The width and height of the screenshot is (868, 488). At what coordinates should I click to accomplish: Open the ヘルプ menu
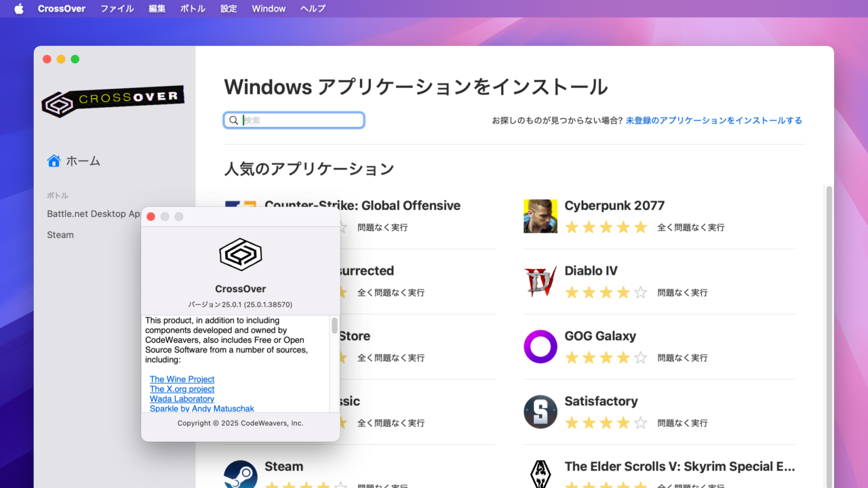click(313, 9)
